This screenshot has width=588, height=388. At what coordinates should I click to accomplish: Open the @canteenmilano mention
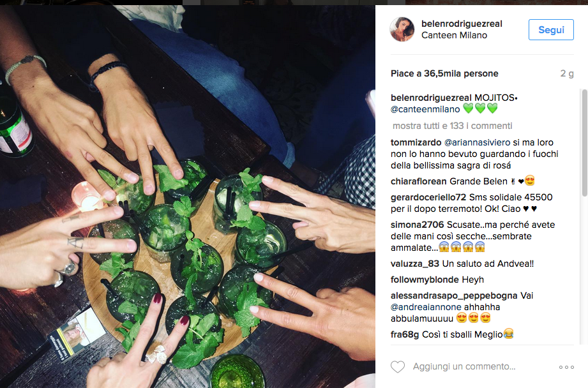(x=425, y=109)
